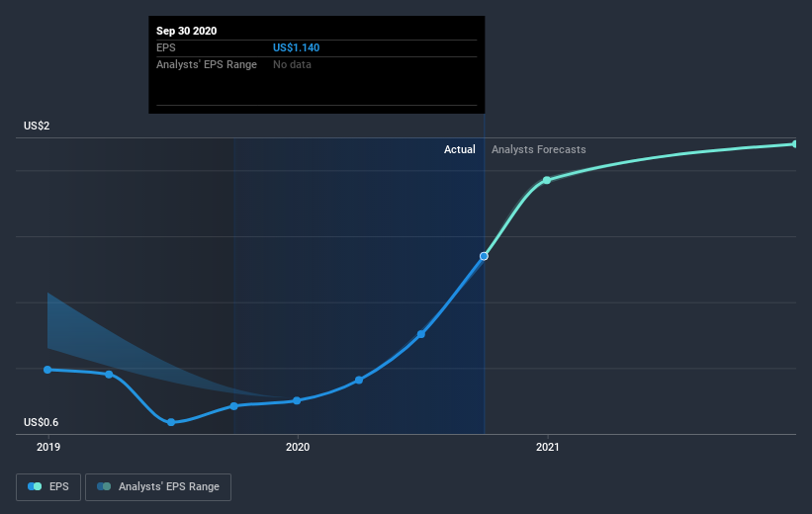Screen dimensions: 812x514
Task: Toggle the Analysts' EPS Range legend button
Action: pyautogui.click(x=158, y=486)
